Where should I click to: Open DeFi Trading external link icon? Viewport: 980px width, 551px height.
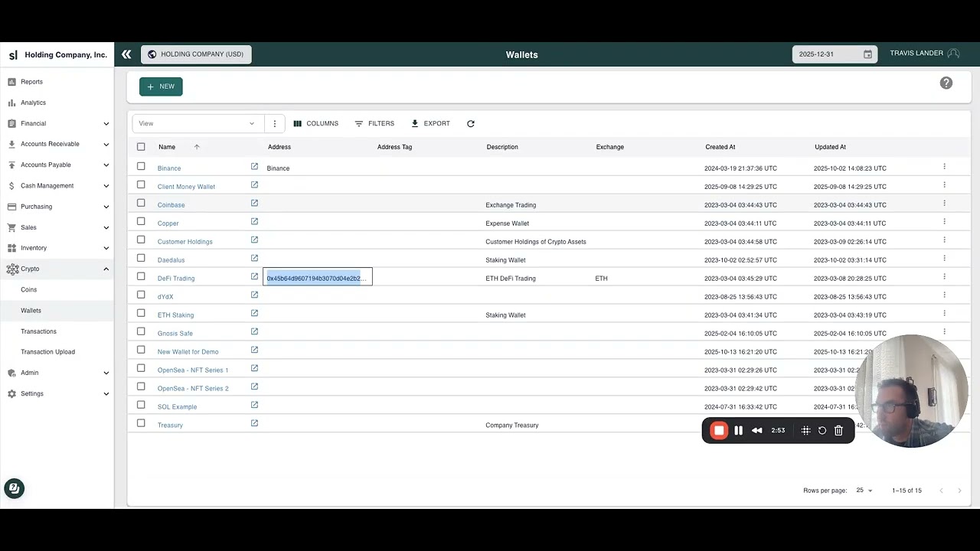tap(254, 276)
